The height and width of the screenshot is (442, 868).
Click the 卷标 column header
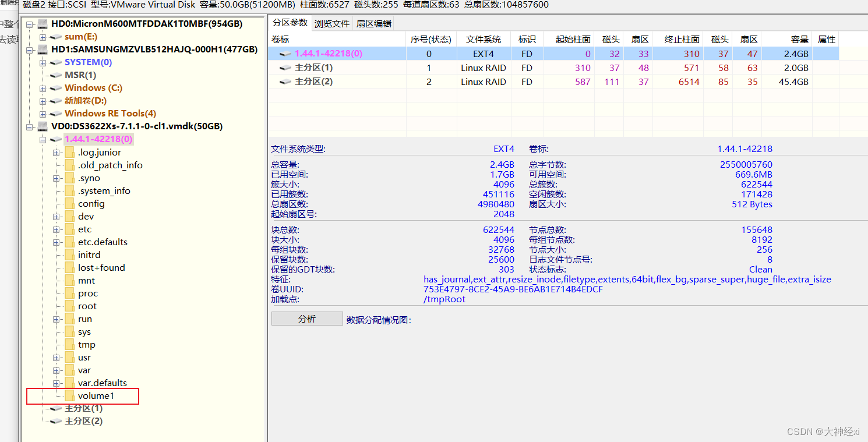click(x=337, y=39)
